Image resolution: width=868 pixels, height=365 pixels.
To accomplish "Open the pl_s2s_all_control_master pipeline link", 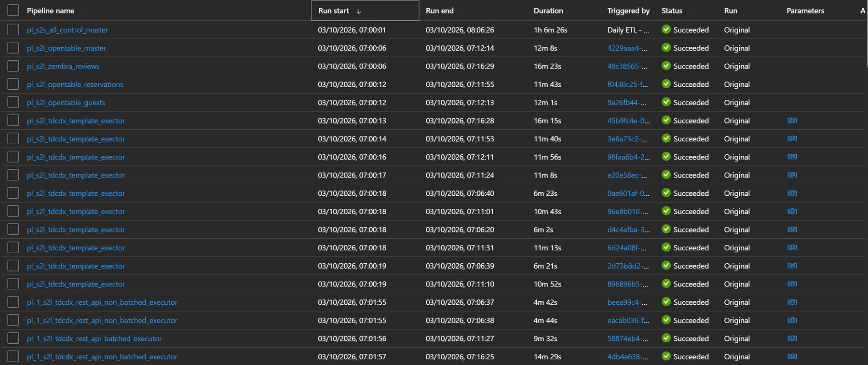I will 68,30.
